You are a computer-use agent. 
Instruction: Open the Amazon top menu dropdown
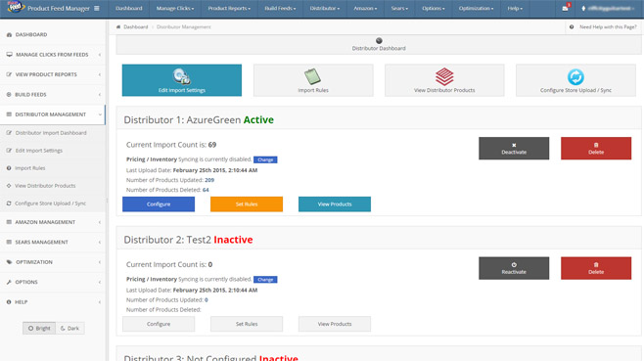click(365, 9)
